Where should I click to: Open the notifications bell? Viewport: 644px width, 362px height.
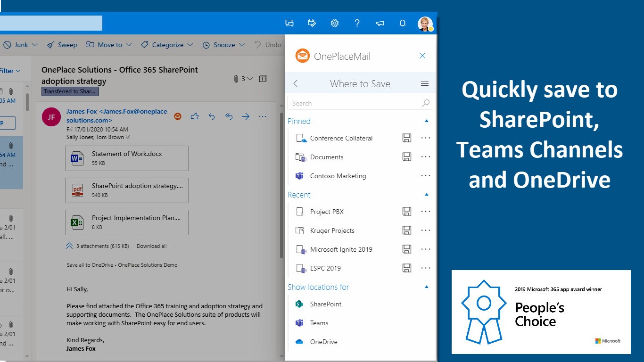pyautogui.click(x=403, y=23)
